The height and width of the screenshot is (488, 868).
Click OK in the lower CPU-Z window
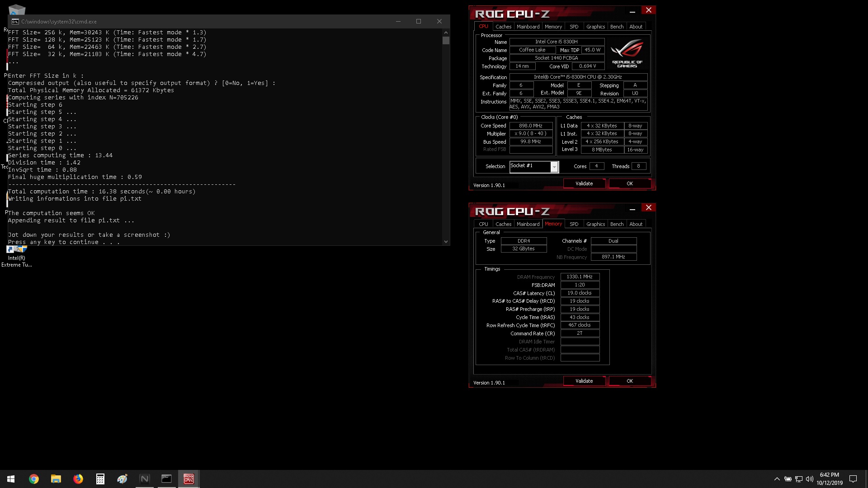630,381
